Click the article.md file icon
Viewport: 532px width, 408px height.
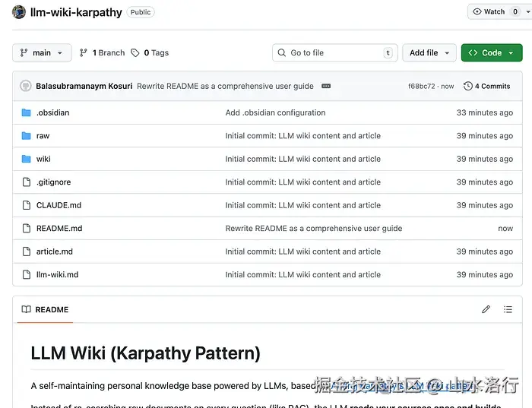pos(27,251)
